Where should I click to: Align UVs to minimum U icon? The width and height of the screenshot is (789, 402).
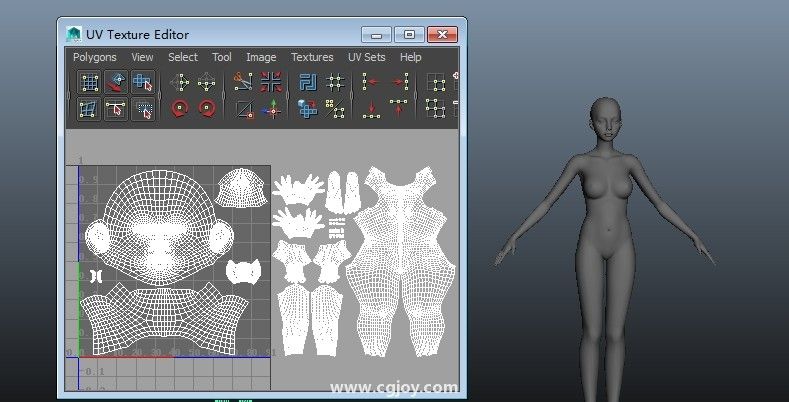[x=371, y=82]
